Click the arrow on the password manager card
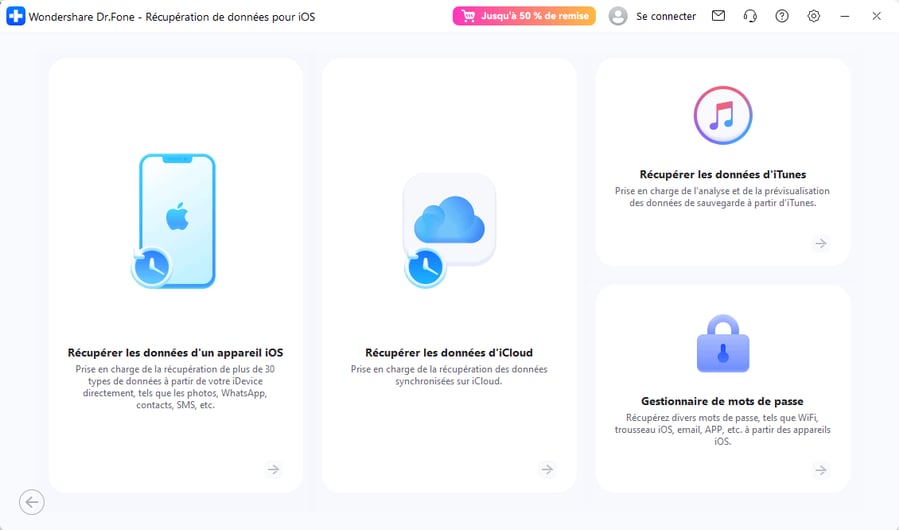The image size is (899, 530). tap(821, 470)
